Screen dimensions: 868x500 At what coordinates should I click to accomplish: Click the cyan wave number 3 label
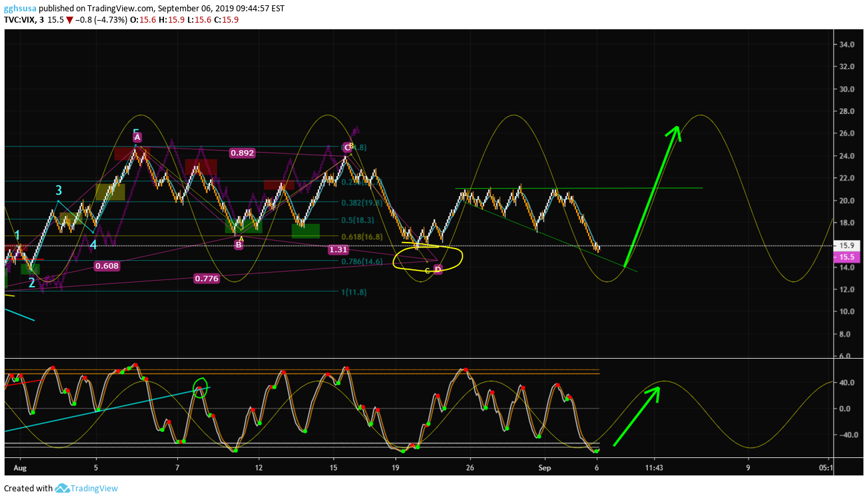pyautogui.click(x=59, y=191)
